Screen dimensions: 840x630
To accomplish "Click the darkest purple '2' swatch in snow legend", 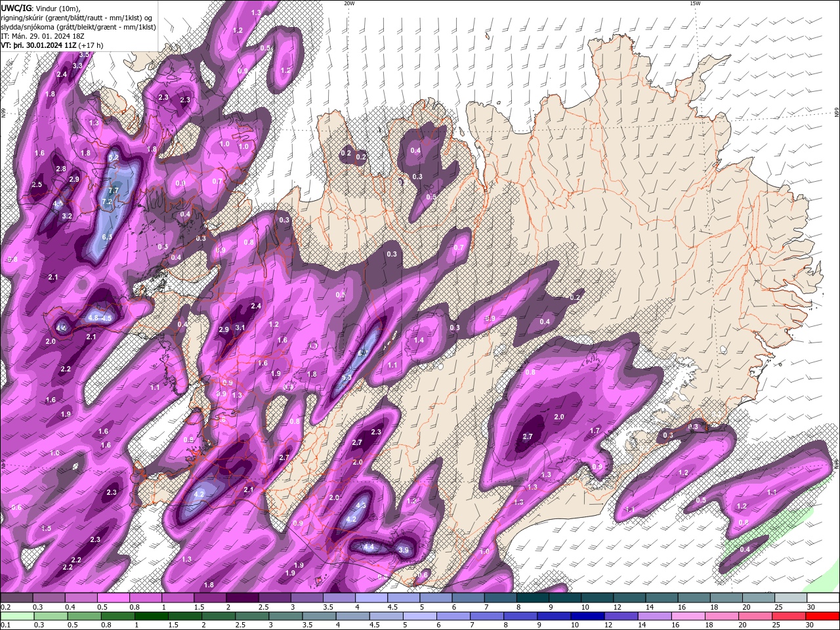I will point(241,597).
